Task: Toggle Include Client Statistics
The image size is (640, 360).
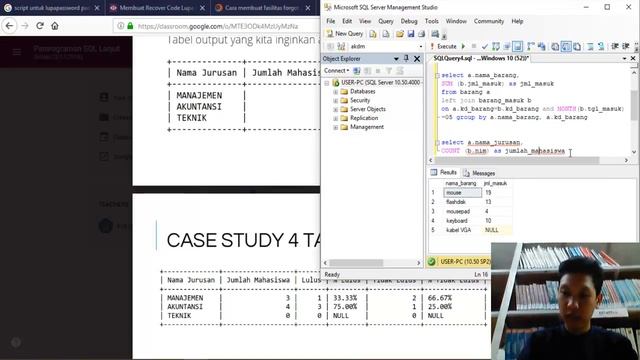Action: pos(542,47)
